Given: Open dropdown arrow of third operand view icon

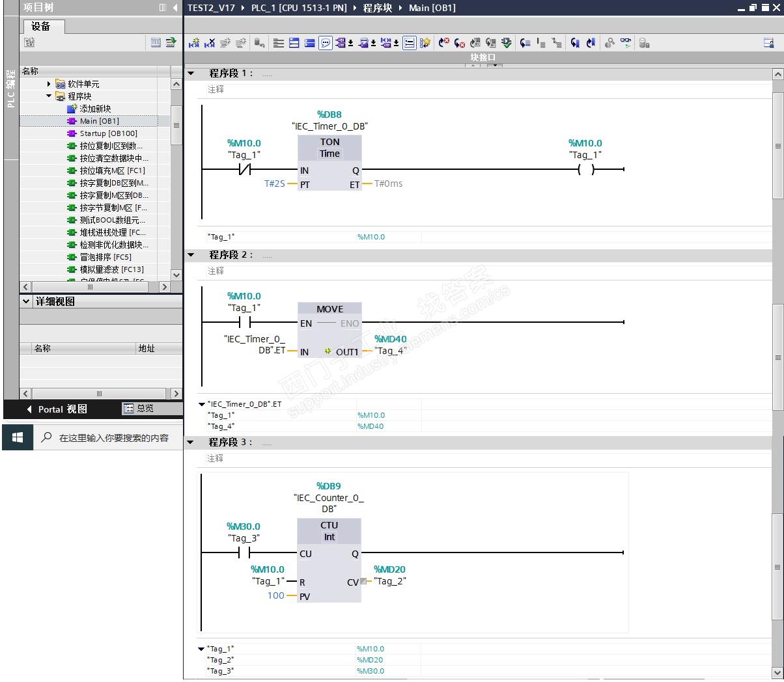Looking at the screenshot, I should click(396, 44).
